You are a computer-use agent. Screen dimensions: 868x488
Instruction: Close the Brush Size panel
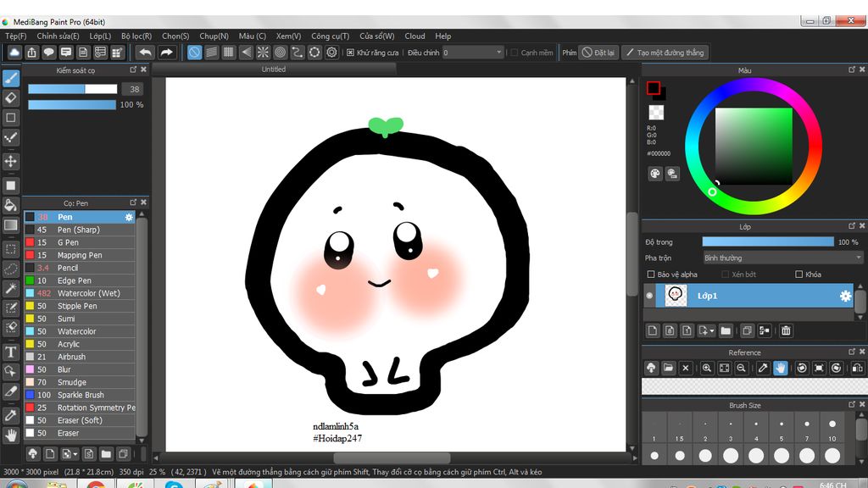862,405
